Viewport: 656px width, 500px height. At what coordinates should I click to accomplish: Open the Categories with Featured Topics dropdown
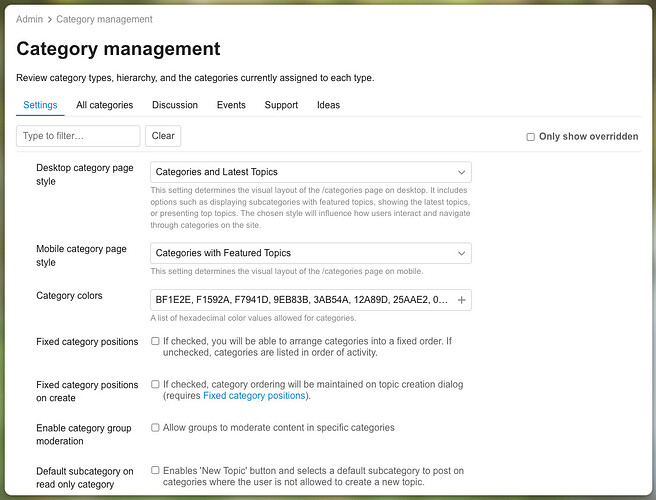pos(311,253)
